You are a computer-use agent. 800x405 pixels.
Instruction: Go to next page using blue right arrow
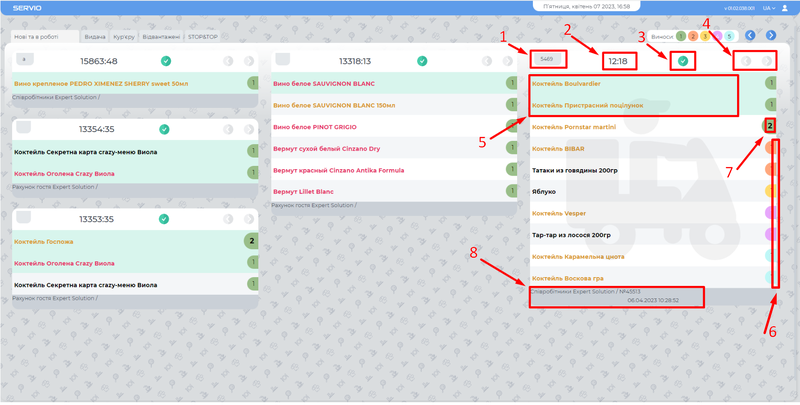[x=771, y=36]
